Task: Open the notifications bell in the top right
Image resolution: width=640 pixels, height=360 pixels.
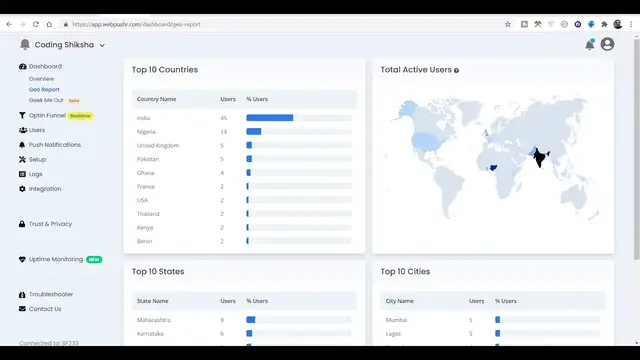Action: [590, 44]
